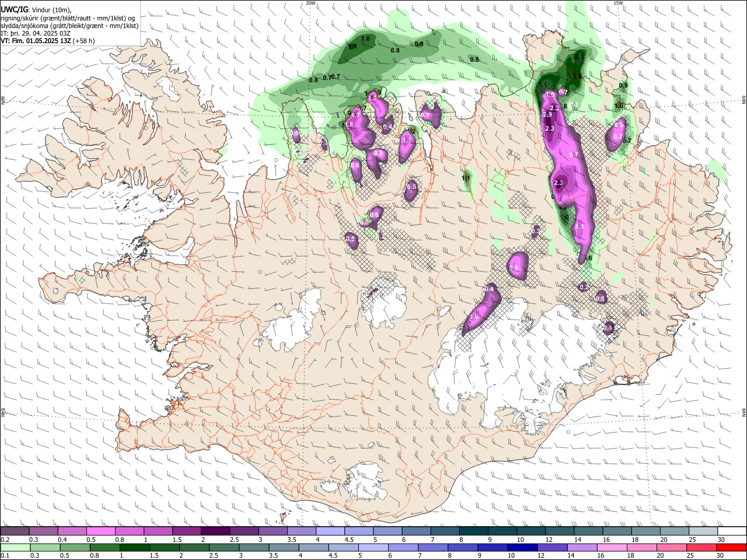747x560 pixels.
Task: Pick the darkest purple swatch labeled 2 in upper row
Action: click(x=215, y=531)
